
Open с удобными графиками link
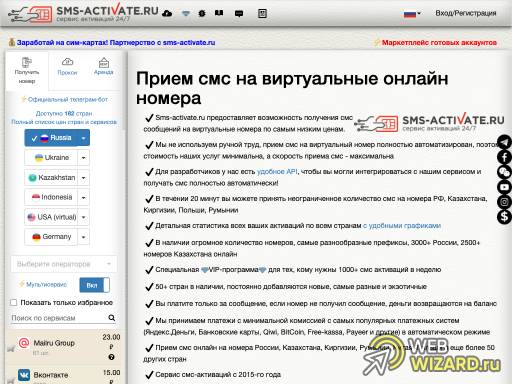click(402, 226)
